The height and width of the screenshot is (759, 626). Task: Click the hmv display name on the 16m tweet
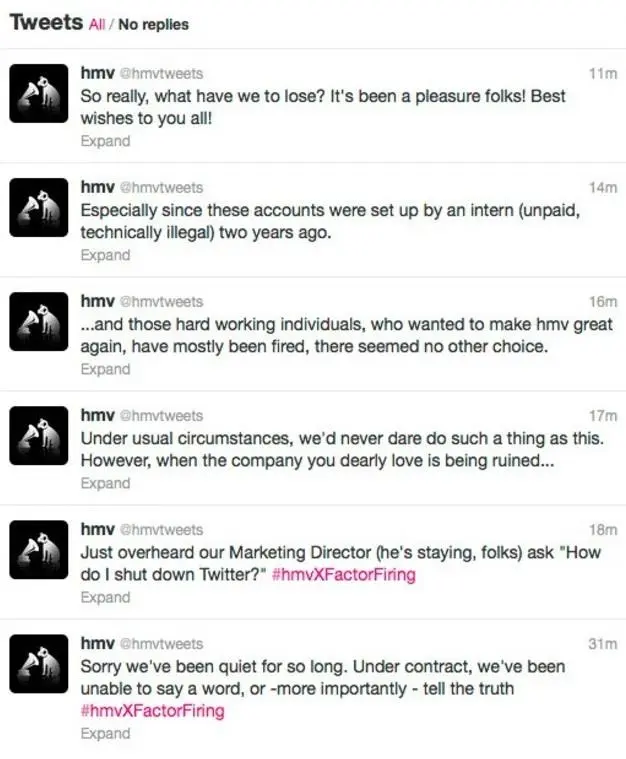[x=96, y=301]
